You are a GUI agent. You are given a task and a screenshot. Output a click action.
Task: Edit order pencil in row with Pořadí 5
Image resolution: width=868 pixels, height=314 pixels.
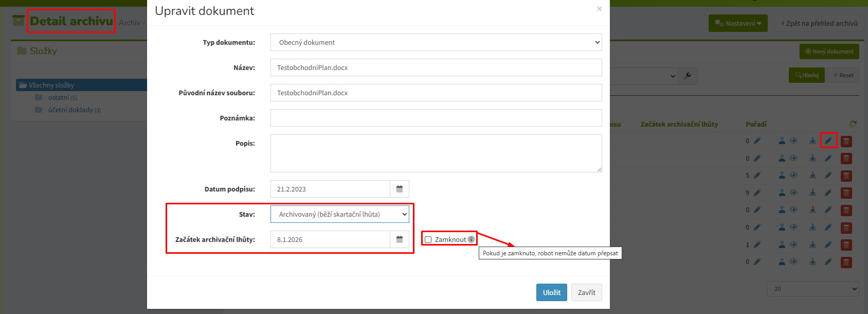point(757,176)
